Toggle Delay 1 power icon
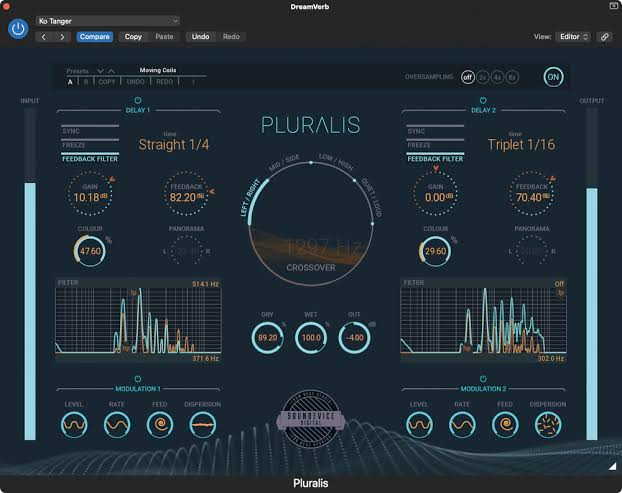Image resolution: width=622 pixels, height=493 pixels. pos(138,100)
